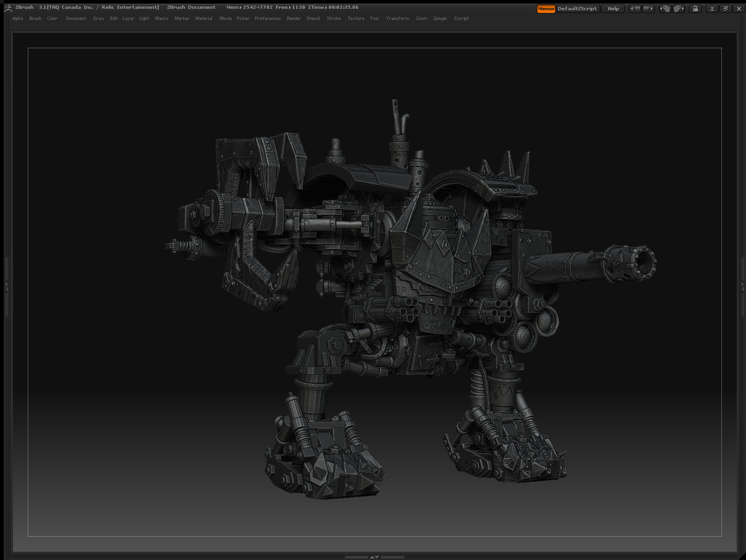Viewport: 746px width, 560px height.
Task: Open the Macro menu
Action: (x=162, y=19)
